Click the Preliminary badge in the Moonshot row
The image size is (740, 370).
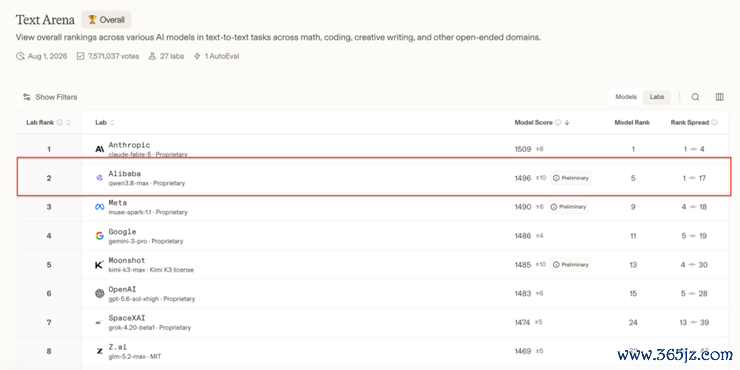click(x=571, y=265)
